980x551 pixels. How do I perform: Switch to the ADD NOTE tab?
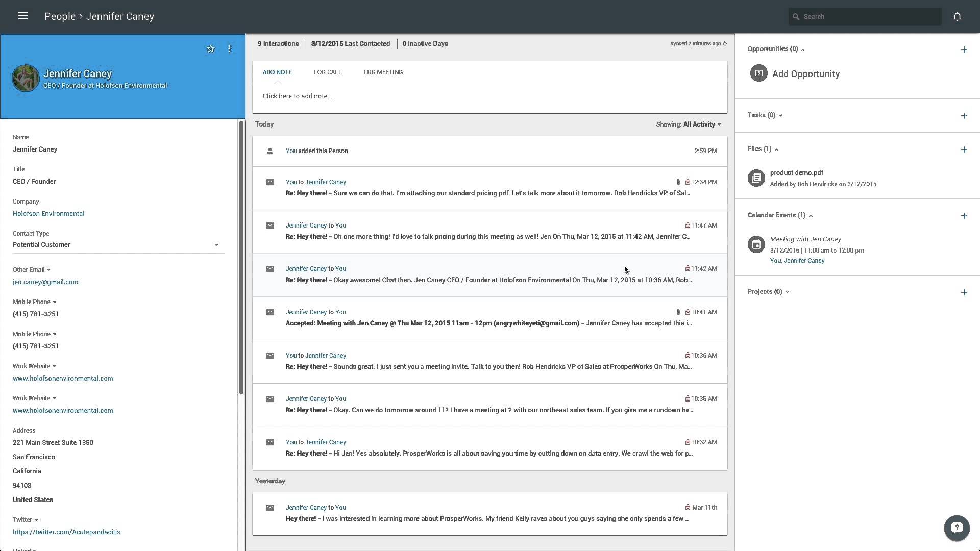(x=277, y=72)
